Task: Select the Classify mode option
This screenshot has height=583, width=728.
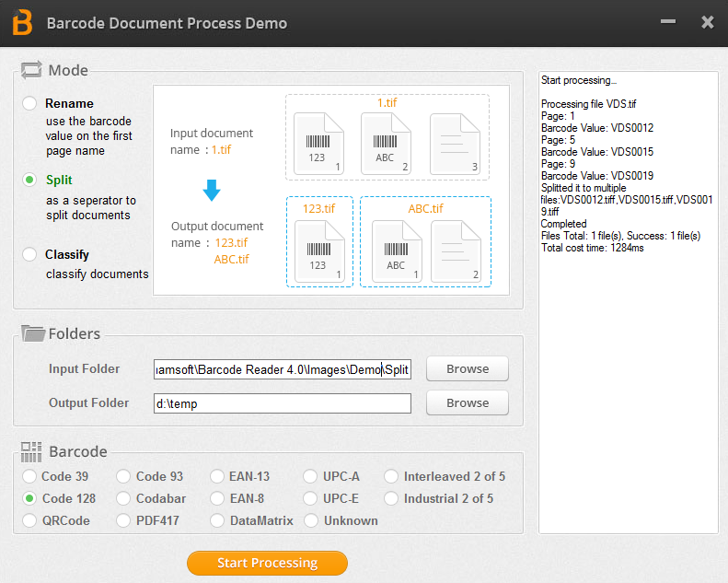Action: [x=30, y=254]
